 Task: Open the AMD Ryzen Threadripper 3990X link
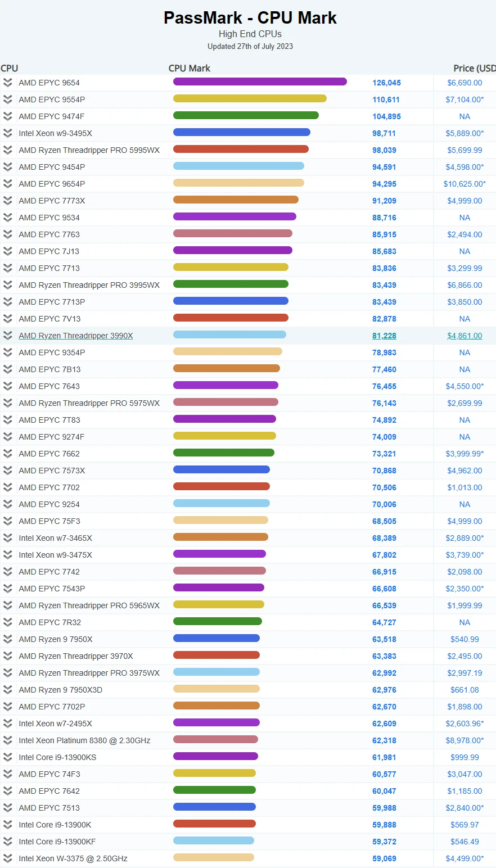point(76,336)
